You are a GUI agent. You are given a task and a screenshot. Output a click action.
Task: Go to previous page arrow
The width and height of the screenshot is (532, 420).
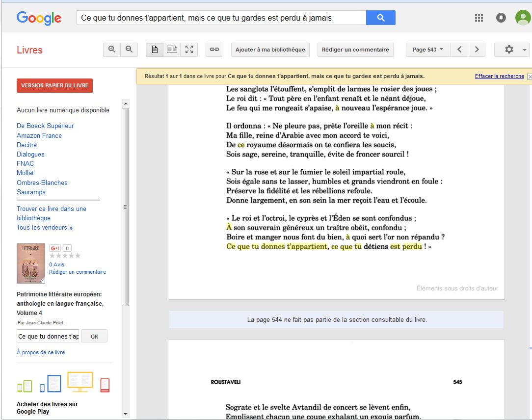[459, 50]
